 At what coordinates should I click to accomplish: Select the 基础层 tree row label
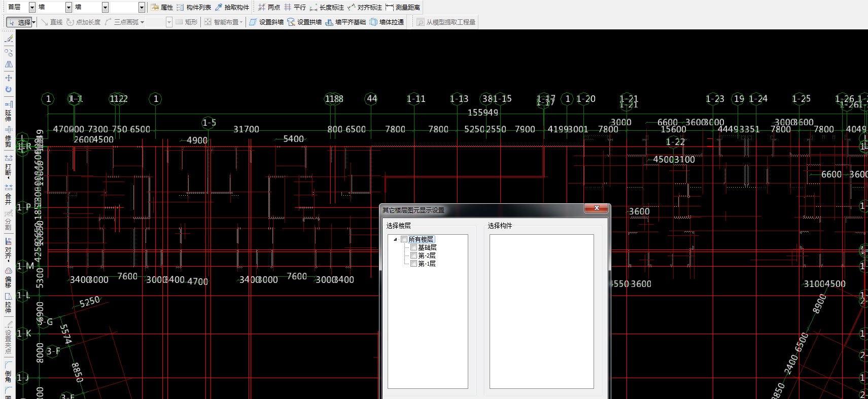427,247
